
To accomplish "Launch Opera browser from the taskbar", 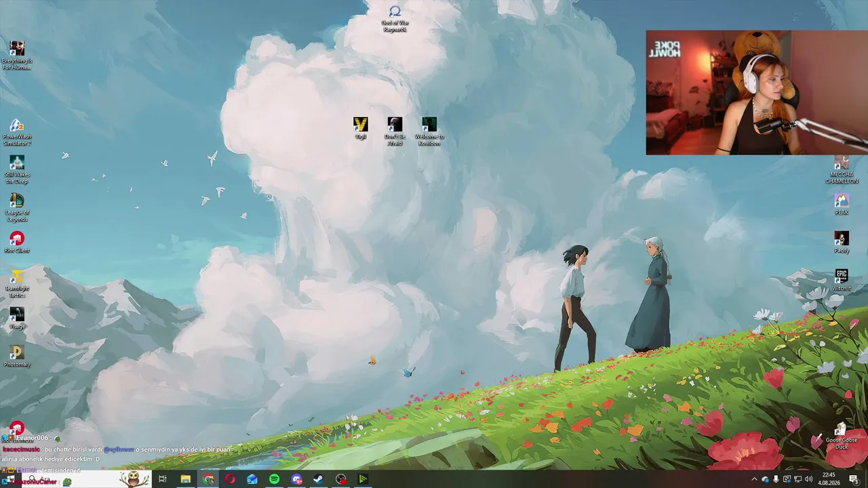I will click(x=230, y=479).
